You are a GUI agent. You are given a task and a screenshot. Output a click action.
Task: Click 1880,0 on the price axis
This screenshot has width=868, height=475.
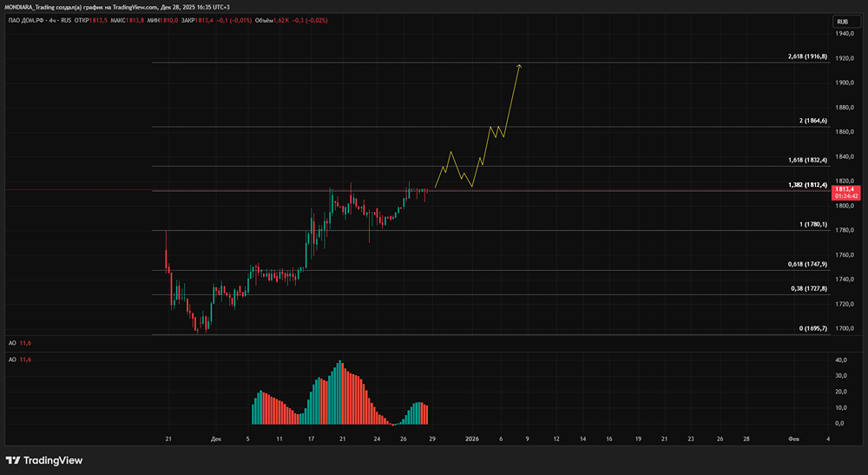845,108
